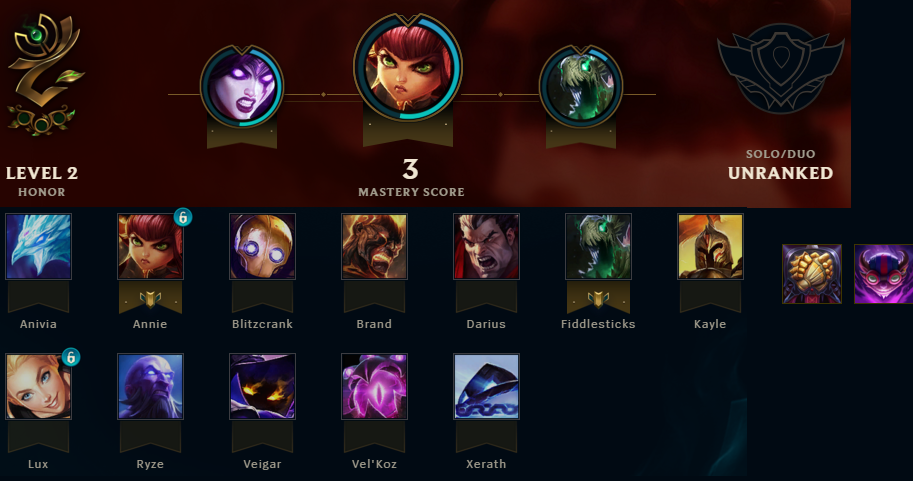Viewport: 913px width, 481px height.
Task: Open the Solo/Duo unranked crest
Action: pyautogui.click(x=780, y=69)
